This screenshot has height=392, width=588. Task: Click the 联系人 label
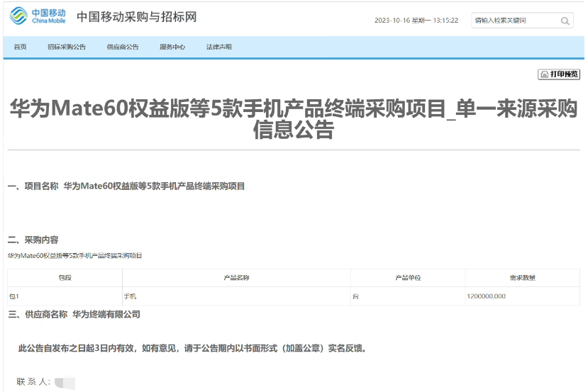pos(33,381)
